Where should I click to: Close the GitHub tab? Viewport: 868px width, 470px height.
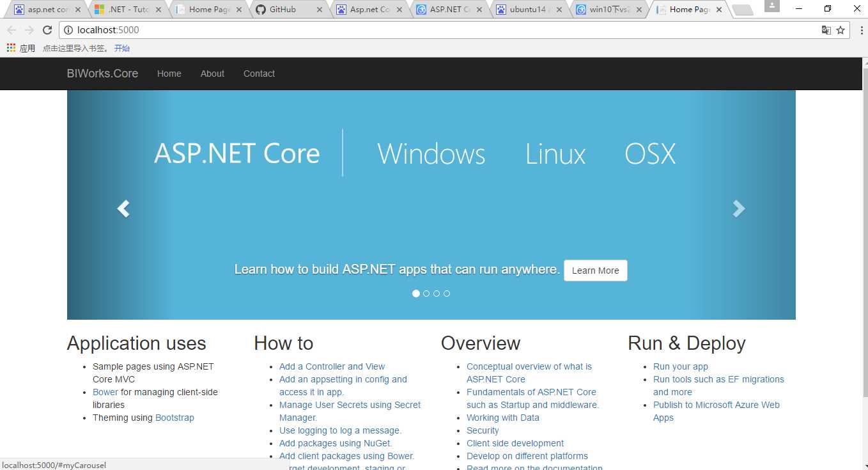point(320,10)
